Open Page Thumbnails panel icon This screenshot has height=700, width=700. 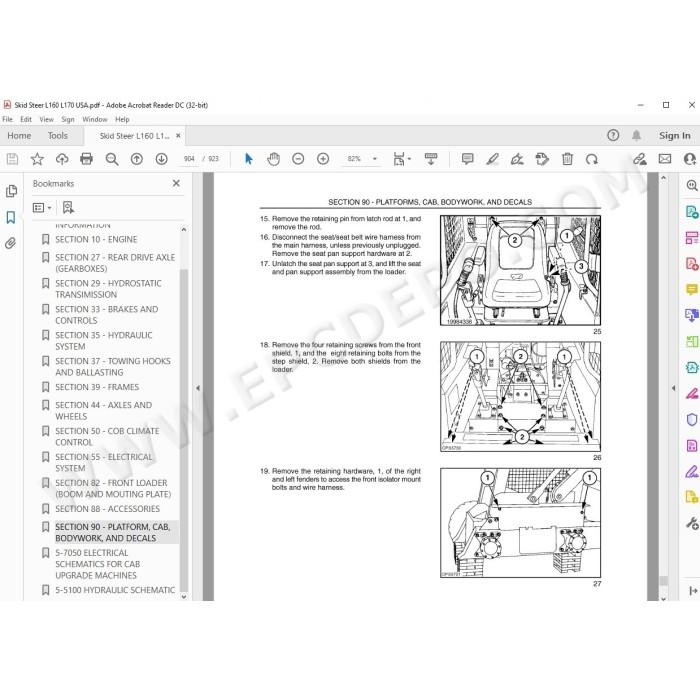point(11,191)
